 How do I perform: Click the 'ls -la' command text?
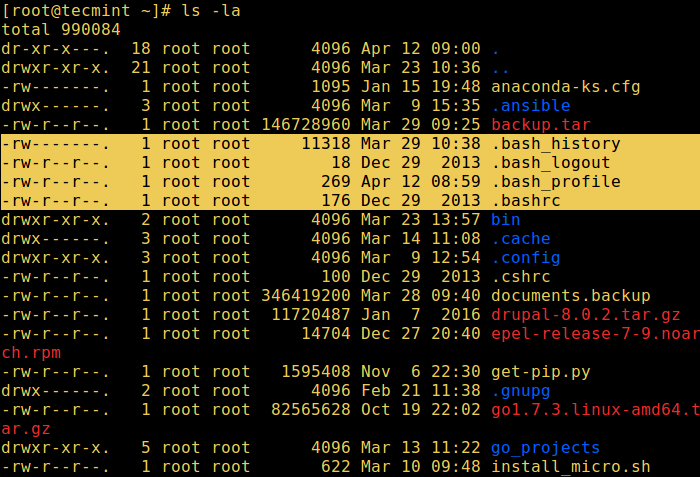tap(209, 11)
